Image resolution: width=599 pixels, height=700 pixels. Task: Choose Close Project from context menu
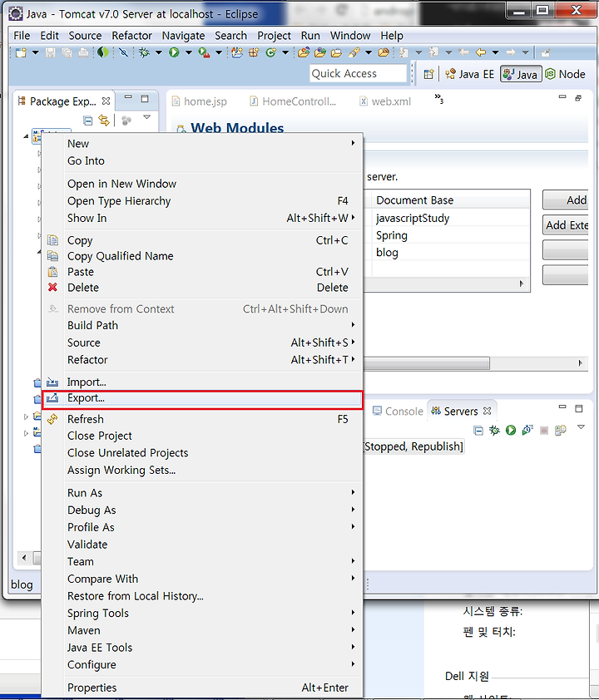(202, 436)
